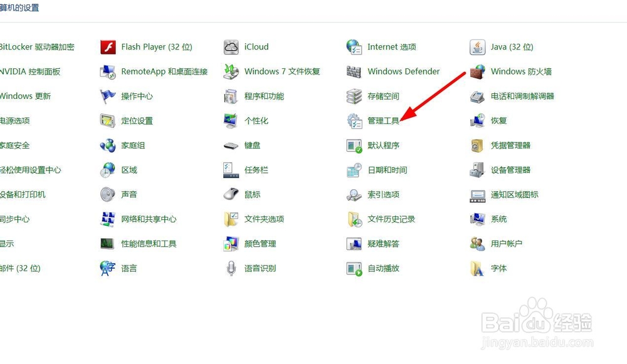Open the 通知区域图标 icon
627x364 pixels.
tap(477, 195)
